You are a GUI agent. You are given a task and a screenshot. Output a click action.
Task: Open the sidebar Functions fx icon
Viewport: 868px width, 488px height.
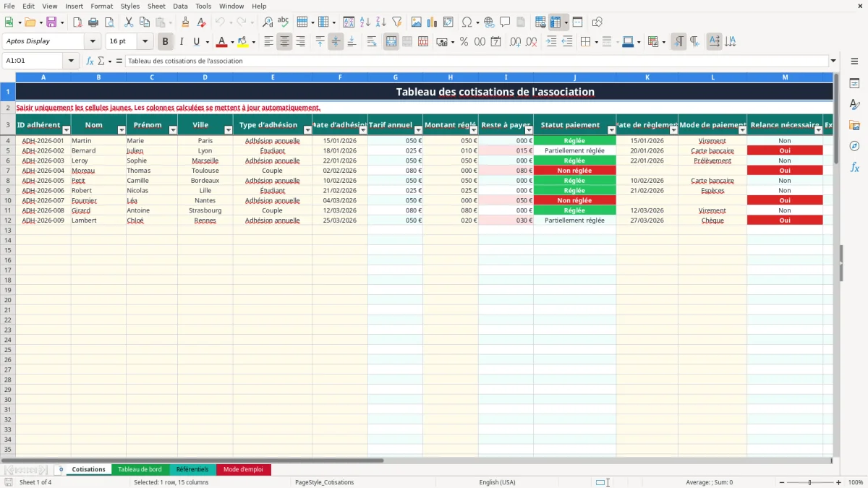(854, 167)
